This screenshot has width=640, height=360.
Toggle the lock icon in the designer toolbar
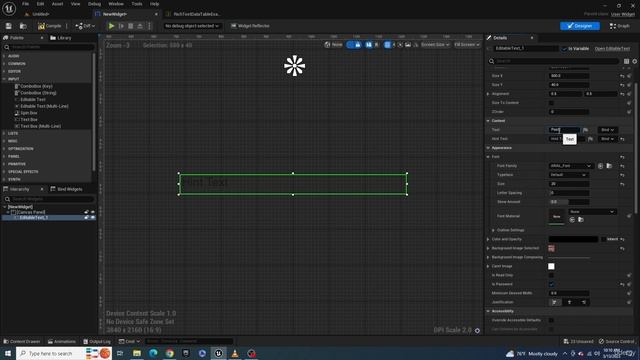[358, 45]
